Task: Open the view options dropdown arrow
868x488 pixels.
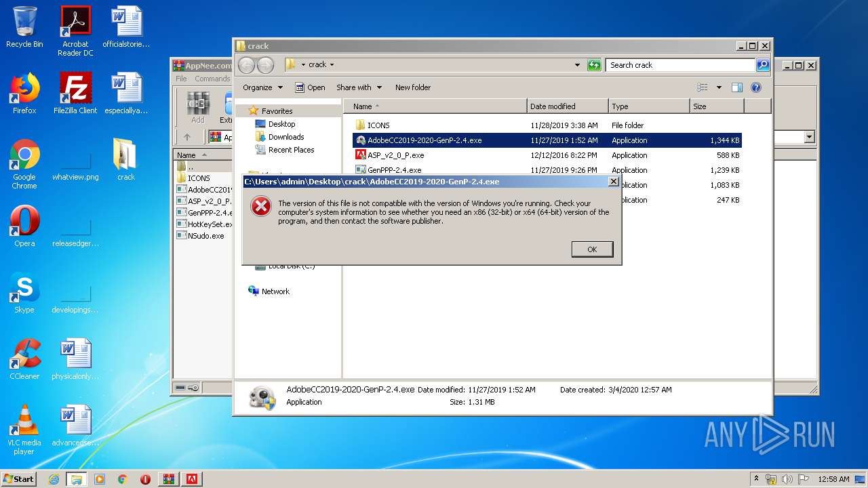Action: pos(719,87)
